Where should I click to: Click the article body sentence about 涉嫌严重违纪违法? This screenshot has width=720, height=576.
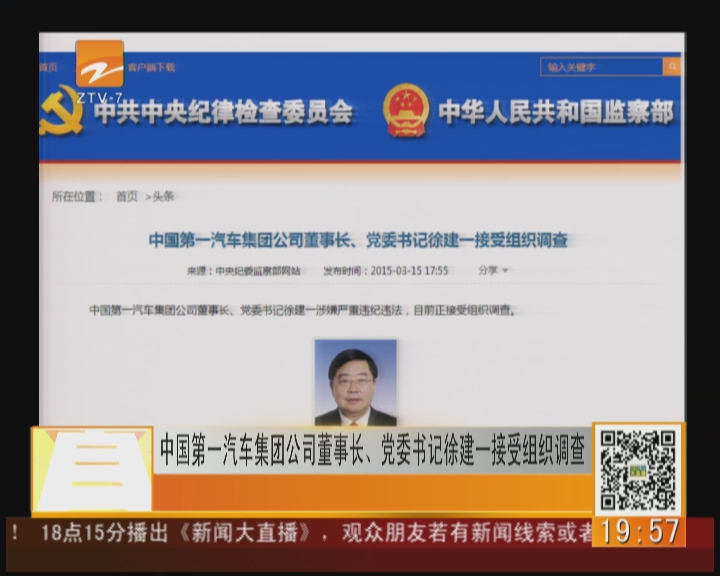pos(302,310)
